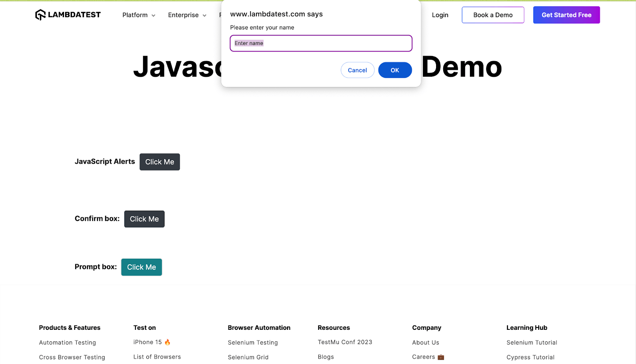Open Careers footer link
The image size is (636, 364).
click(424, 357)
